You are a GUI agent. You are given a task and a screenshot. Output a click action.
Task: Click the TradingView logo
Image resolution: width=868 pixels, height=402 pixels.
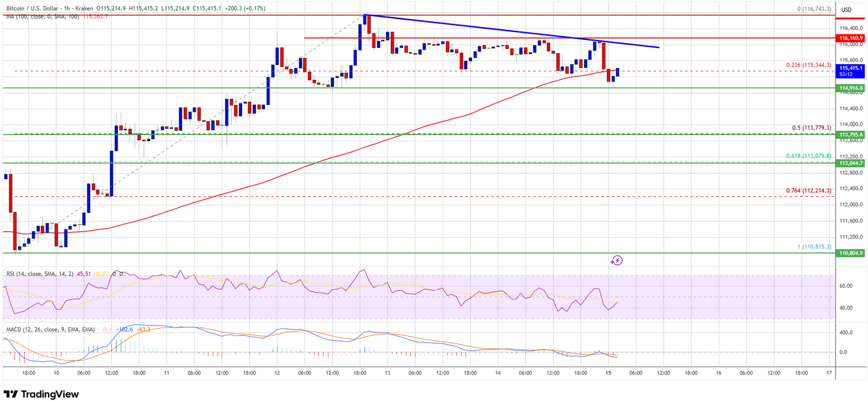click(41, 394)
